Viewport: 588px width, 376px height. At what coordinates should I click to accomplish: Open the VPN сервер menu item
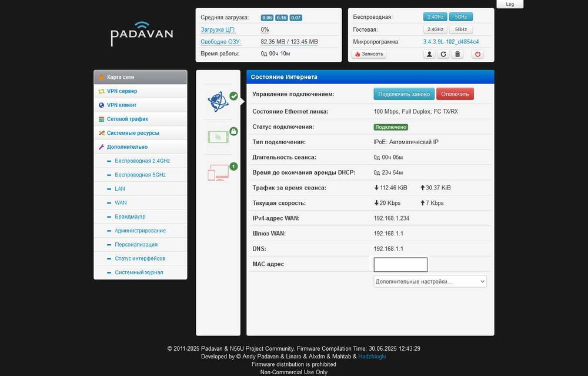point(141,91)
